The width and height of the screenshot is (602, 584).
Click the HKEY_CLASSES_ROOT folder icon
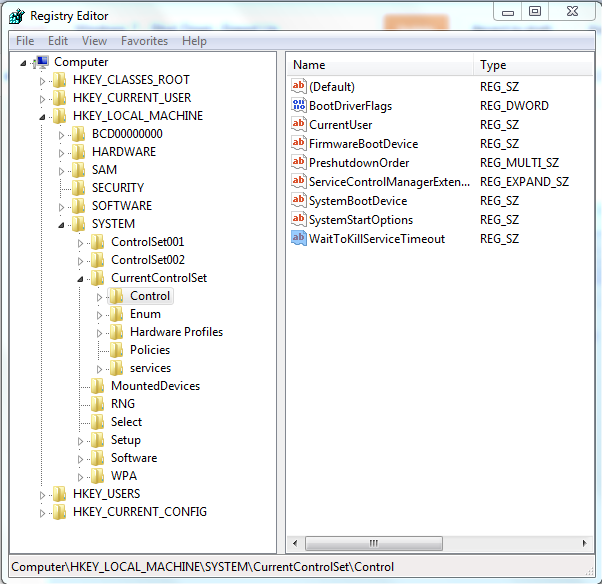pyautogui.click(x=60, y=80)
